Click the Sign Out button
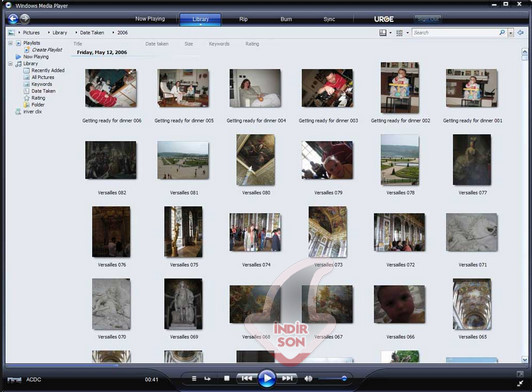 [x=428, y=19]
